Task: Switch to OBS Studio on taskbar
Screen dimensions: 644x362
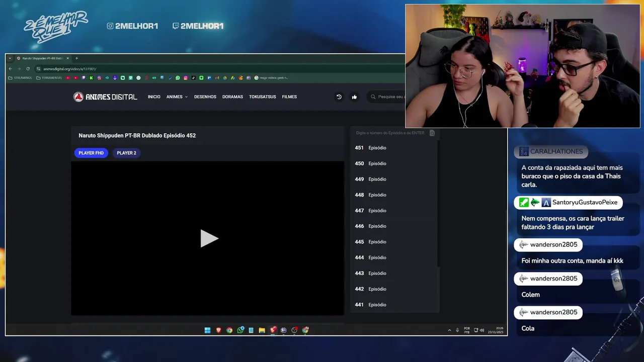Action: click(x=294, y=330)
